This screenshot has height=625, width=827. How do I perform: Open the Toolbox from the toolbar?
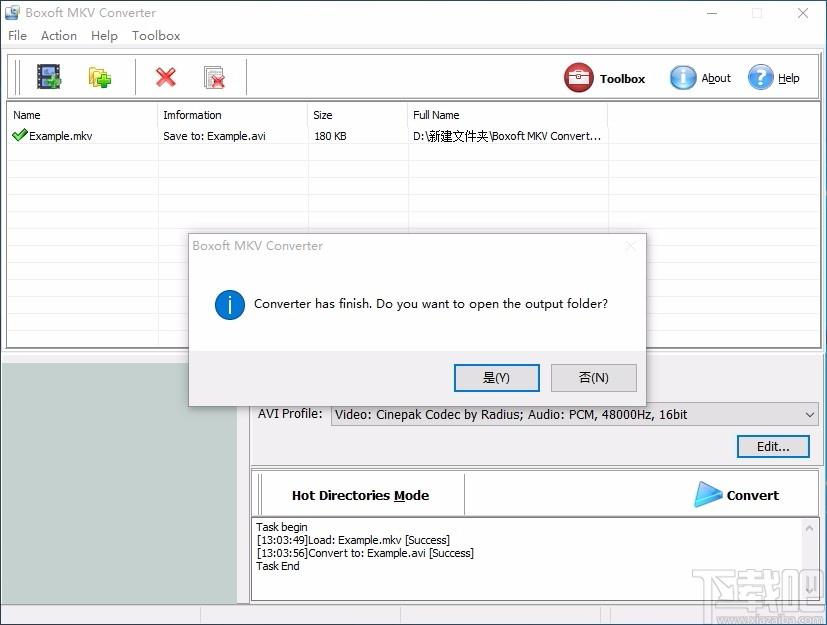605,78
